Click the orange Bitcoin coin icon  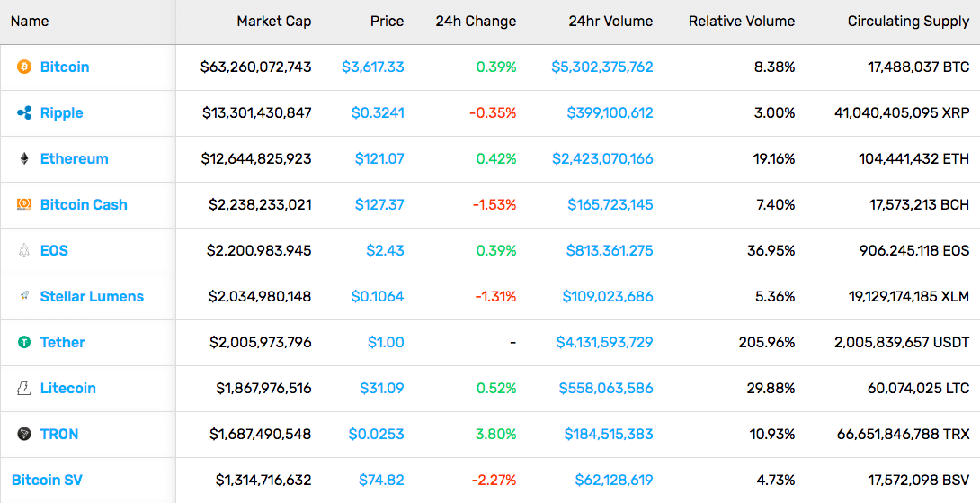point(23,67)
